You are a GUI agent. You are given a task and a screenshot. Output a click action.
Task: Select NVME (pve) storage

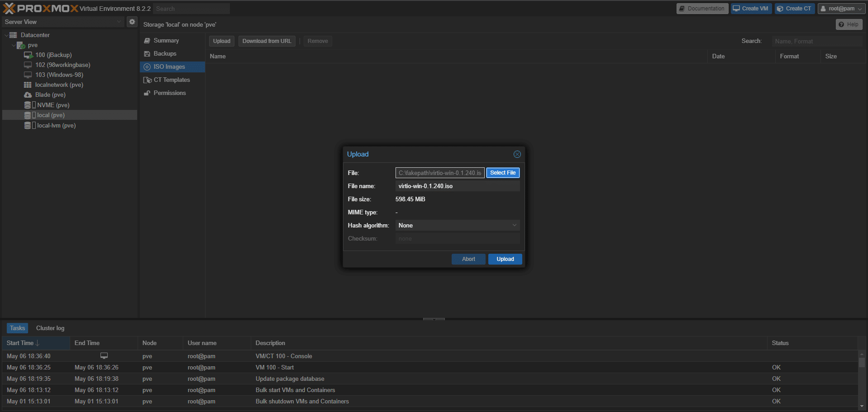[x=53, y=105]
